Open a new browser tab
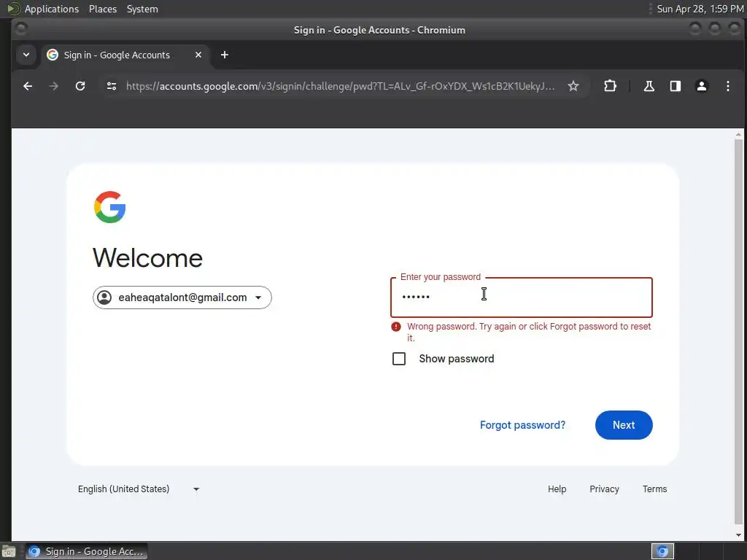Screen dimensions: 747x560 coord(225,55)
